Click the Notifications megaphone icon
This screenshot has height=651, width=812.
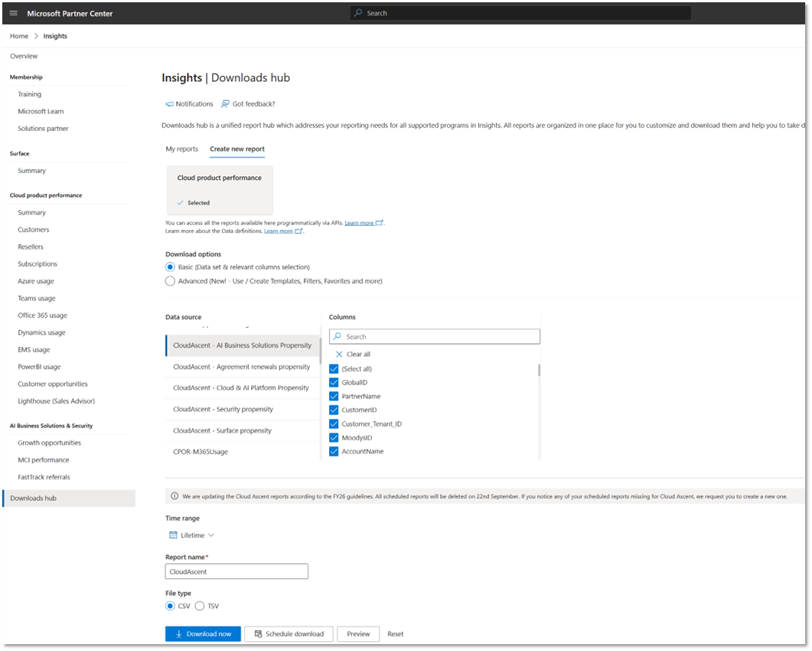click(169, 104)
